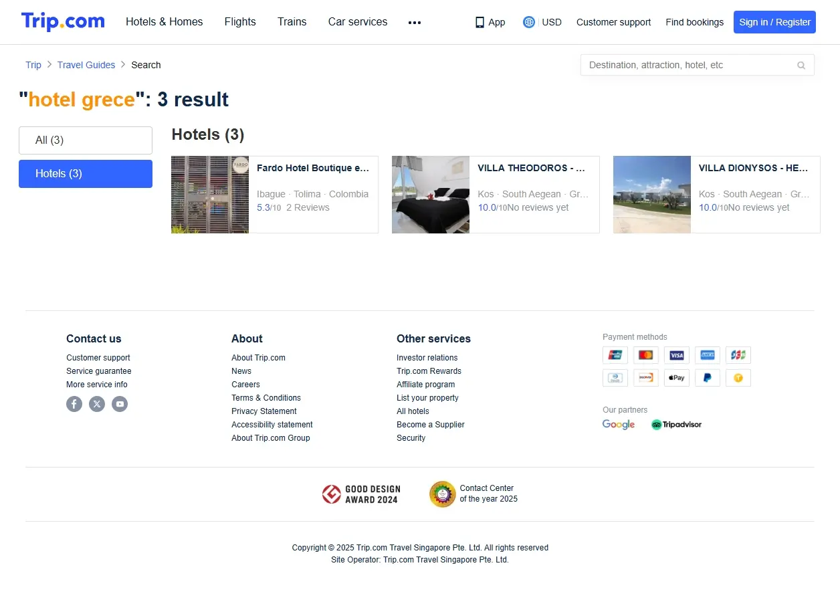Open the Tripadvisor partner logo

coord(676,425)
